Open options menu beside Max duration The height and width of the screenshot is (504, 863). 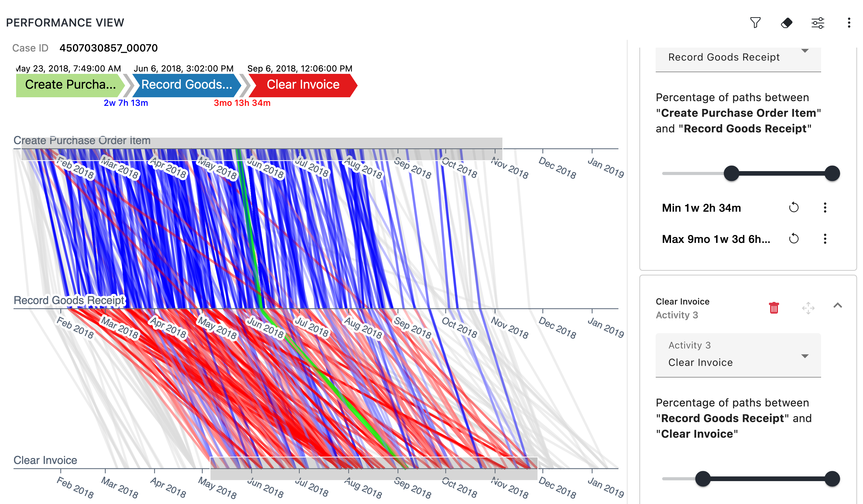[825, 239]
